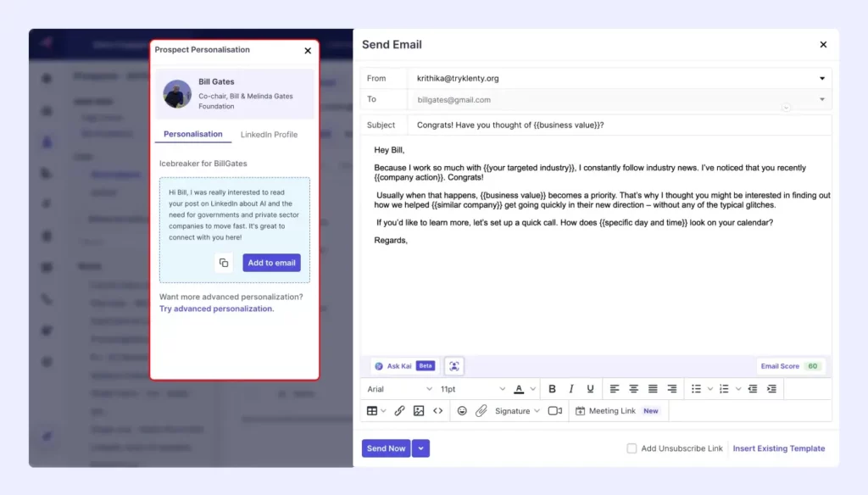The height and width of the screenshot is (495, 868).
Task: Expand numbered list style options
Action: 738,389
